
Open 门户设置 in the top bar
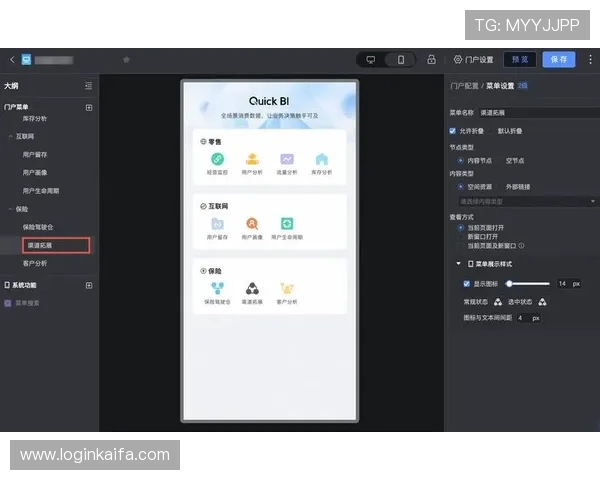(x=474, y=60)
